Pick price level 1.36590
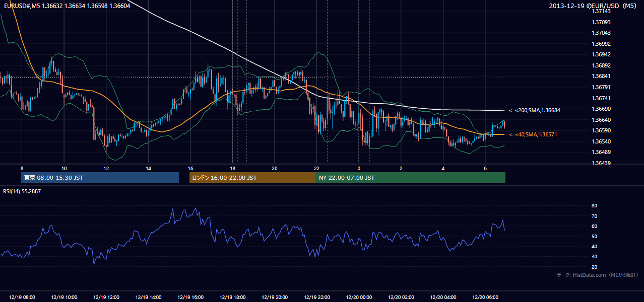The image size is (644, 302). coord(601,131)
